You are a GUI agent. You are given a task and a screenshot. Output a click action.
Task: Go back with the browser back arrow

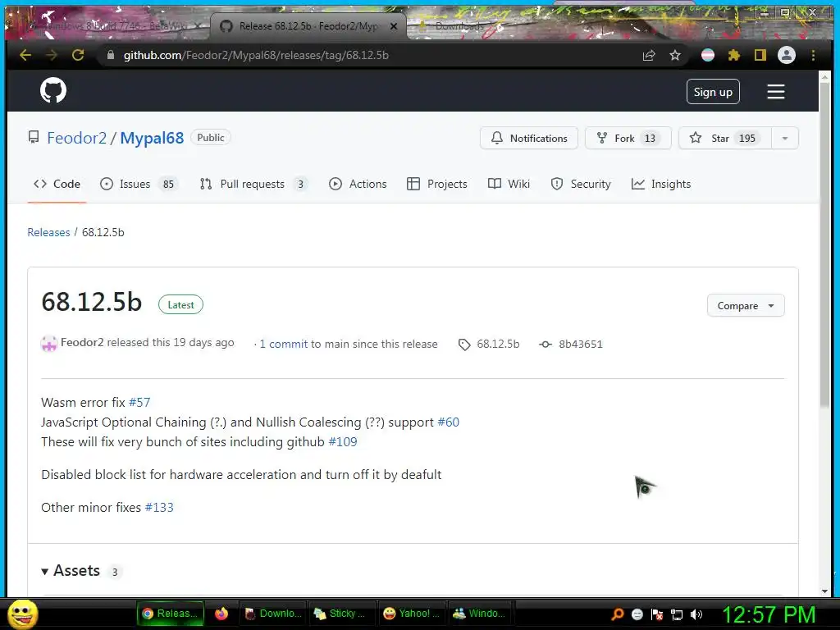click(x=25, y=55)
